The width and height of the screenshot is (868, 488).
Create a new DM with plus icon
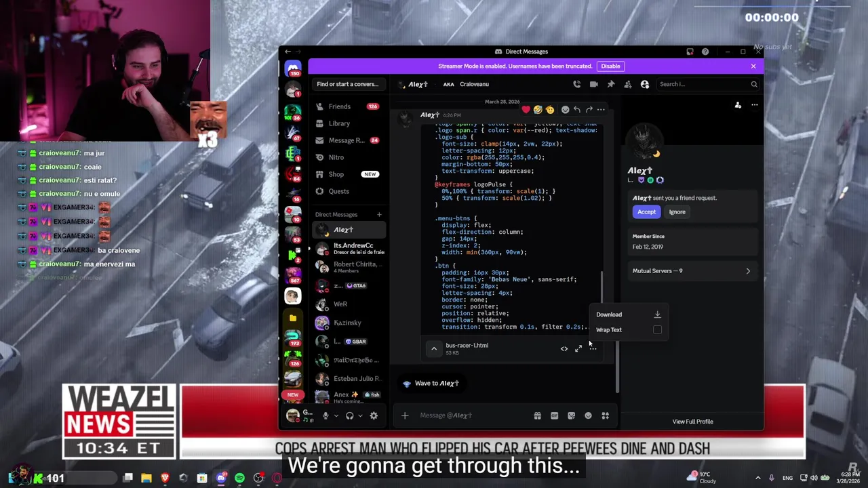[379, 215]
